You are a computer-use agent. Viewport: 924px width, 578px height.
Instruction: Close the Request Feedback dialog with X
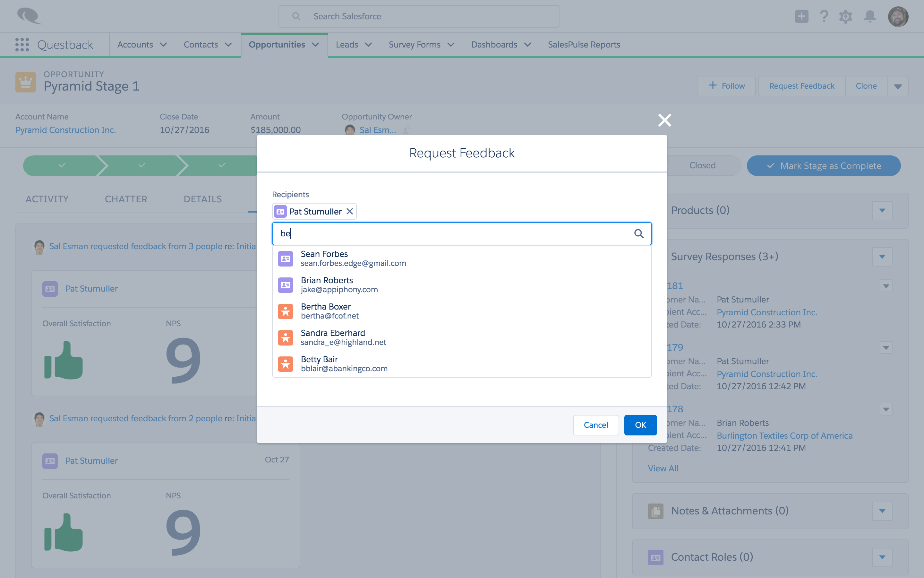click(x=664, y=120)
